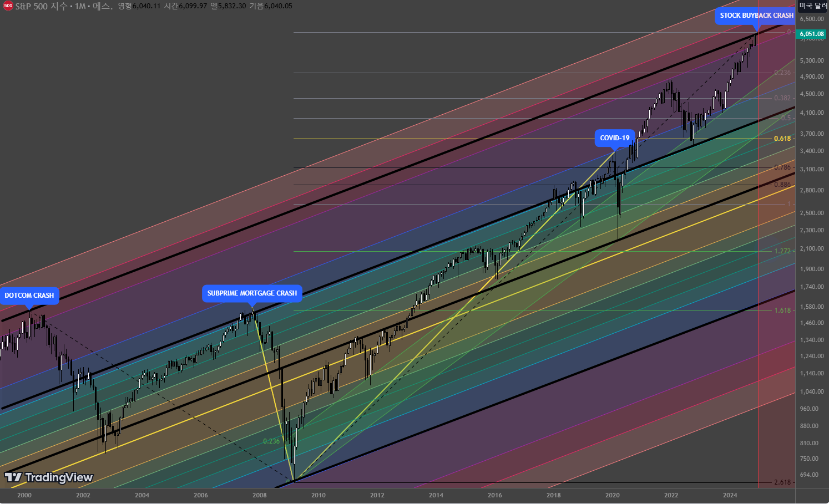Click the 880.00 price axis label
The image size is (829, 504).
tap(810, 426)
